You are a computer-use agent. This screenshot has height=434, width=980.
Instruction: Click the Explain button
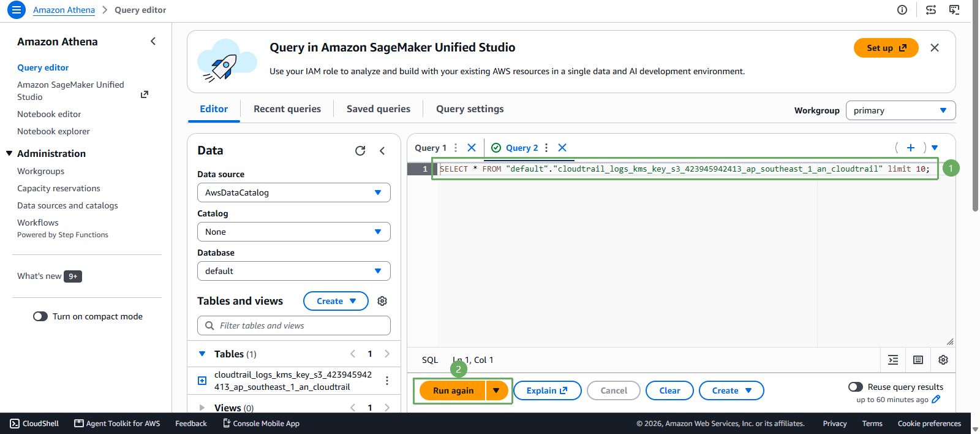coord(547,390)
